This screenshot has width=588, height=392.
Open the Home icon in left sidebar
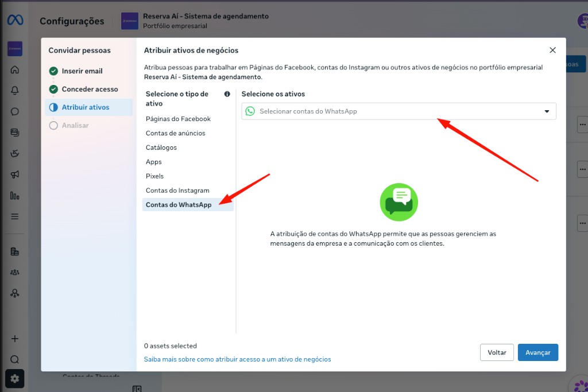pyautogui.click(x=14, y=69)
